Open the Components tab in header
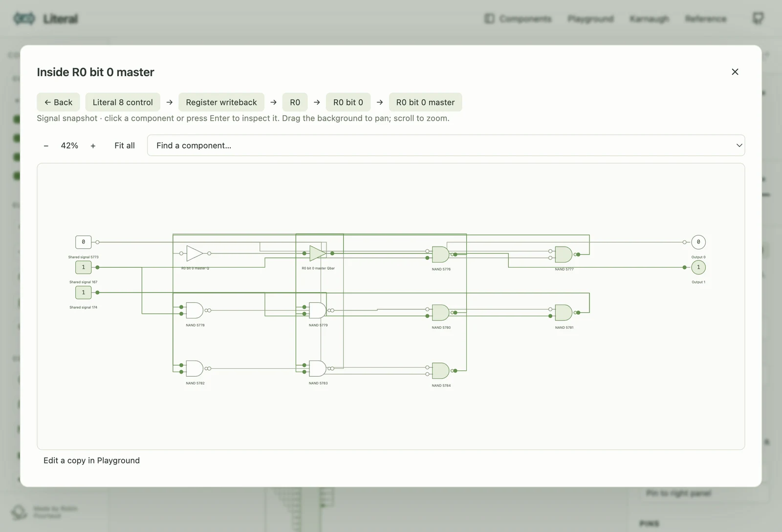Image resolution: width=782 pixels, height=532 pixels. coord(518,19)
